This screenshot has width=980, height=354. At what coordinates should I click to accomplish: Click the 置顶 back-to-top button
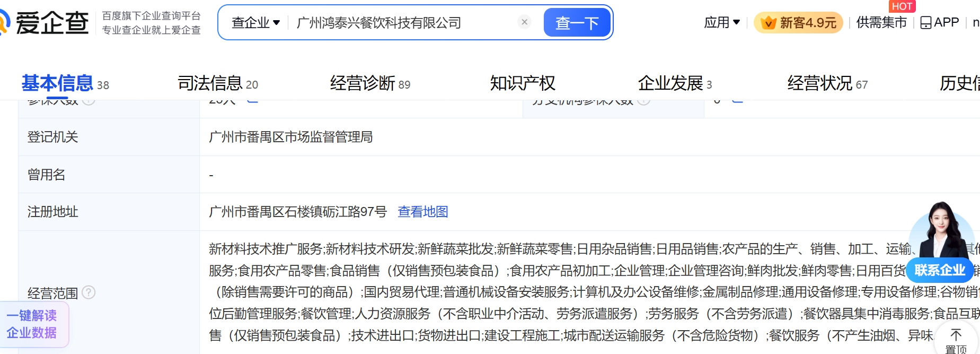pos(956,340)
